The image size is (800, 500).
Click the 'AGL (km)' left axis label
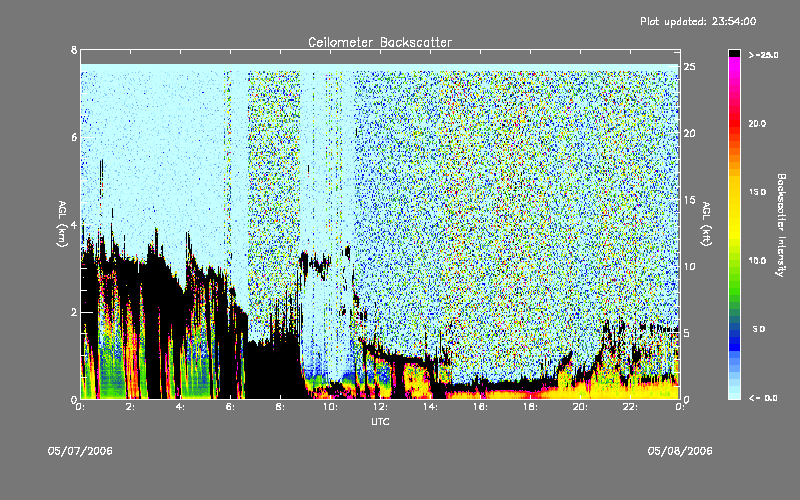(x=62, y=224)
